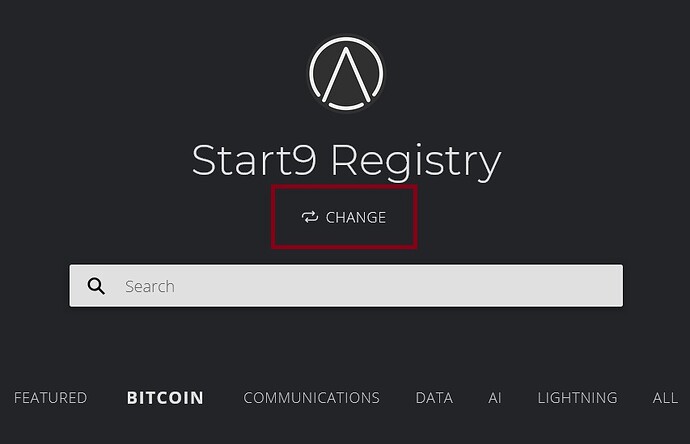Switch to the COMMUNICATIONS category
Viewport: 690px width, 444px height.
(312, 398)
